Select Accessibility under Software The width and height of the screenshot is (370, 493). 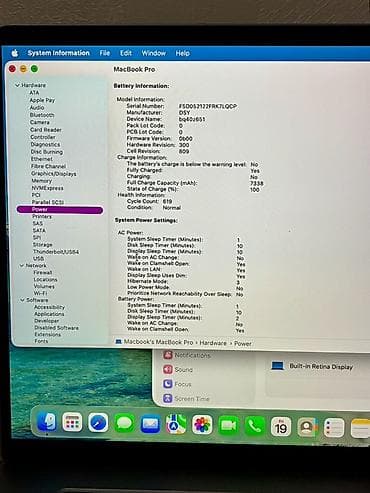tap(49, 307)
